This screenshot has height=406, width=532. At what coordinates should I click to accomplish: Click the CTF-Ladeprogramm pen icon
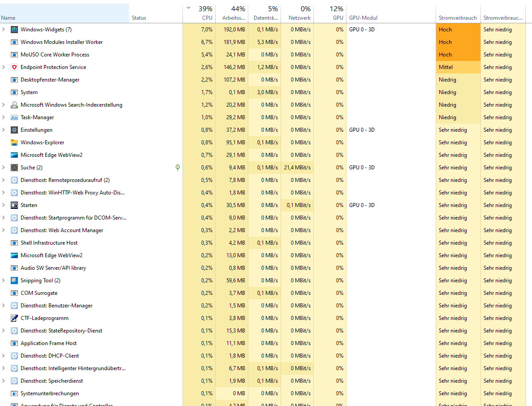click(x=14, y=318)
